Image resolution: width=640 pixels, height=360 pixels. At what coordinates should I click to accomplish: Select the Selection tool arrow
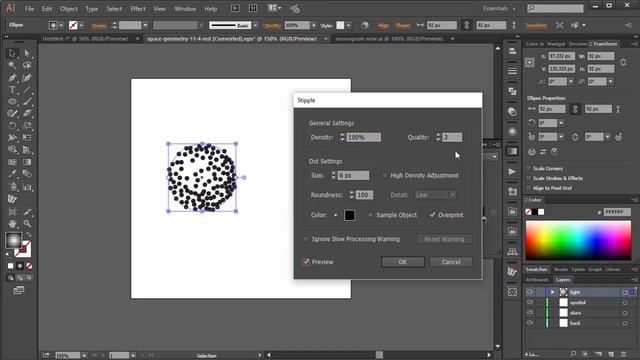[x=12, y=53]
